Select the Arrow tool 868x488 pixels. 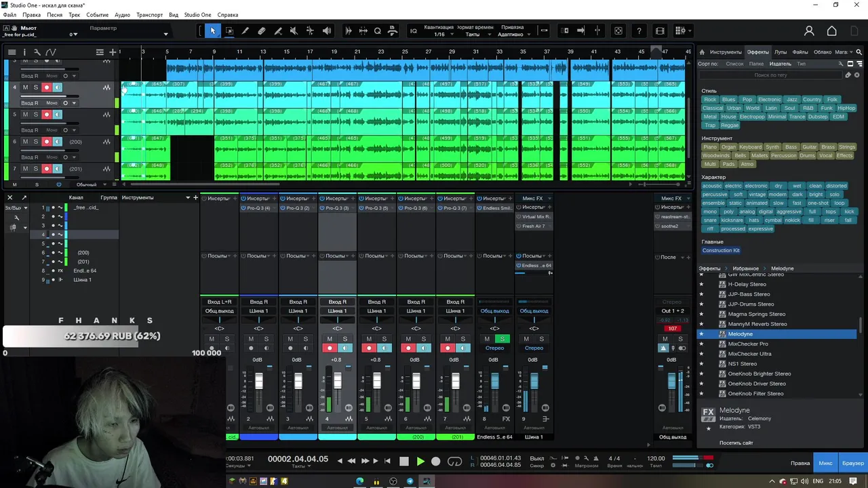pyautogui.click(x=212, y=30)
